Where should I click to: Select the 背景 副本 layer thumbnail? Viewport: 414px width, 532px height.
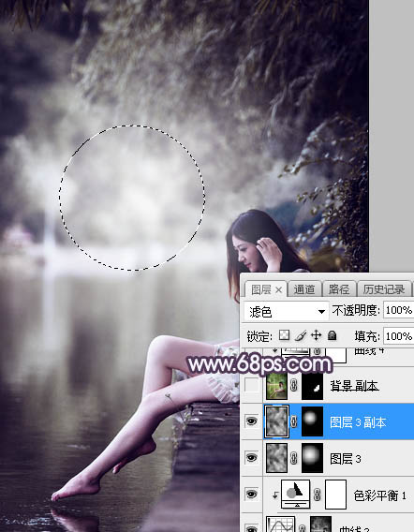[276, 386]
